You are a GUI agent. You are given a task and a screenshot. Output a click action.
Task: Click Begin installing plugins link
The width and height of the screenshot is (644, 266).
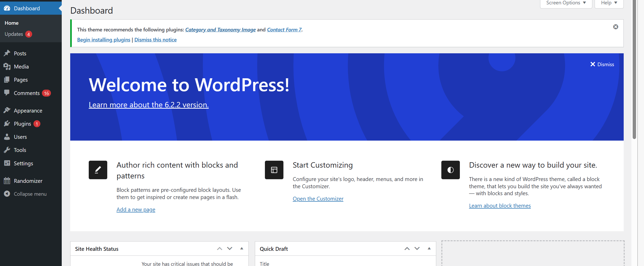click(x=104, y=40)
